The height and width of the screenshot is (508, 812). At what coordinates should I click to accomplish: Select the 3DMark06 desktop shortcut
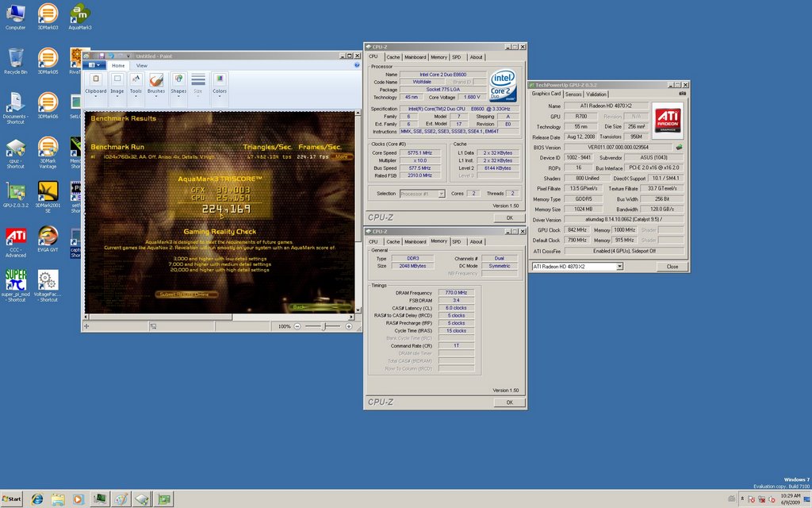tap(48, 106)
